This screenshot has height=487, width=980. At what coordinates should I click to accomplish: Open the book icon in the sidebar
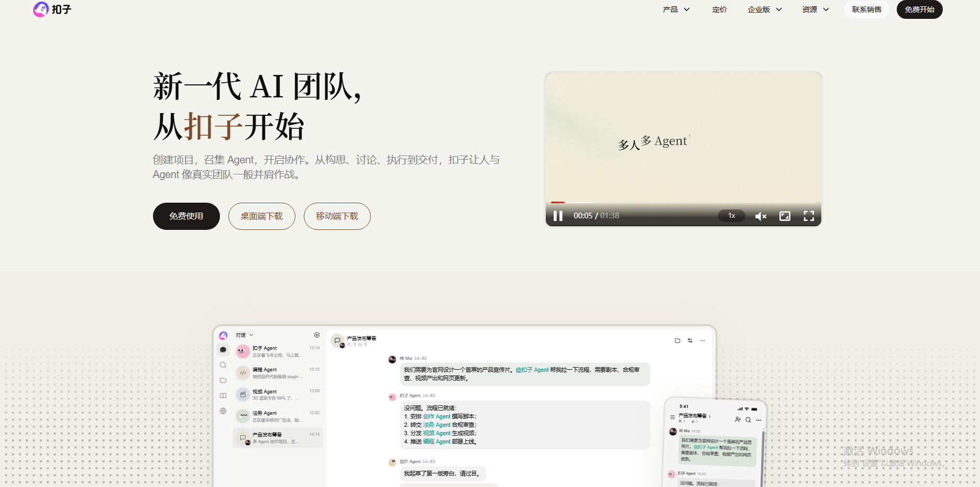click(223, 395)
